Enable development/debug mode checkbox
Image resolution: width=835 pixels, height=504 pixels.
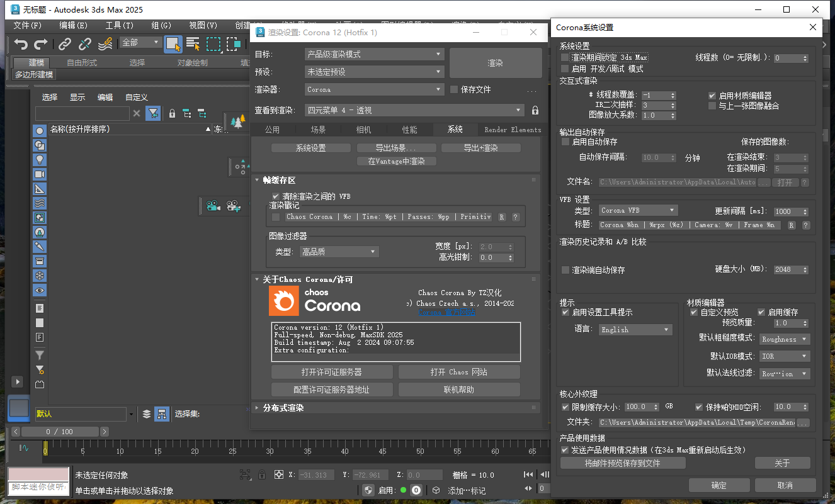[565, 69]
